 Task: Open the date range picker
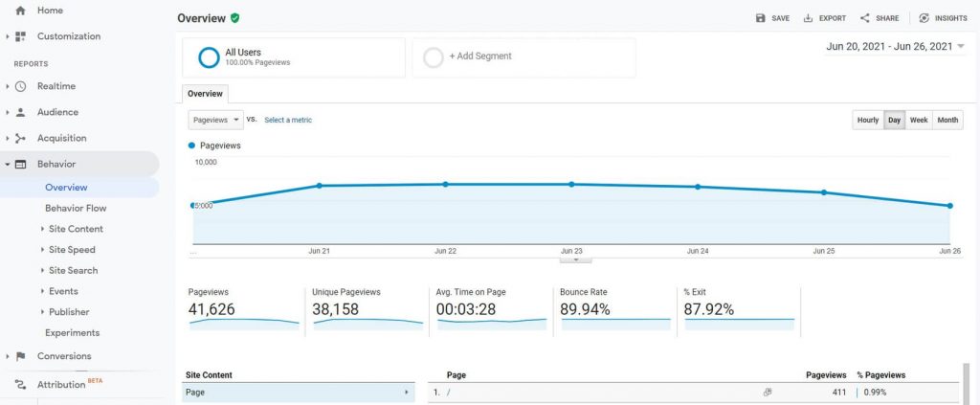[895, 47]
